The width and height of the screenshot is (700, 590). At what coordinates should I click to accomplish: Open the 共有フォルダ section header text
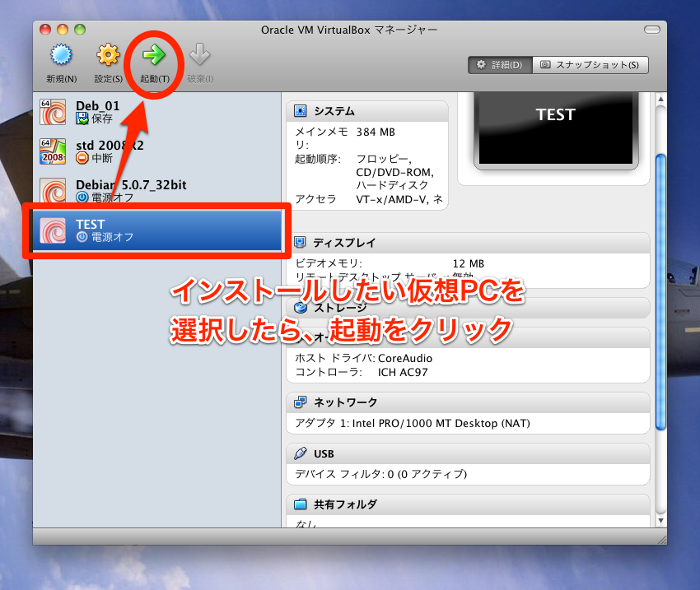(346, 504)
